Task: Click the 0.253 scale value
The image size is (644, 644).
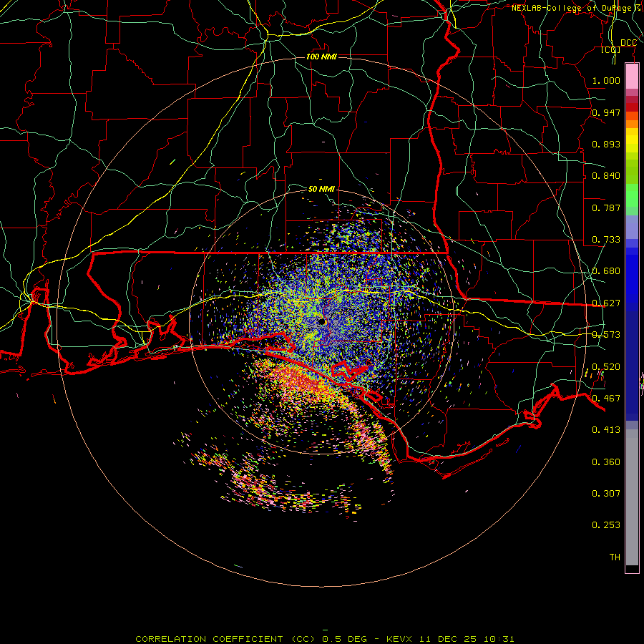Action: coord(606,525)
